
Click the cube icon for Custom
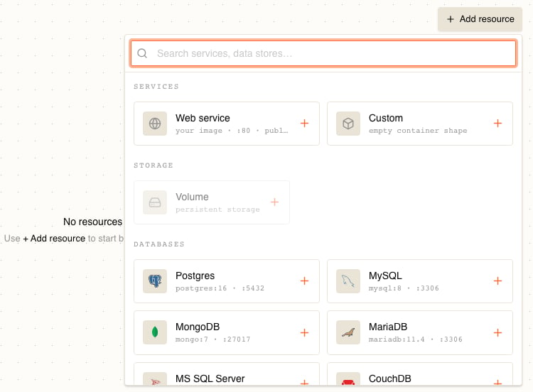tap(348, 124)
